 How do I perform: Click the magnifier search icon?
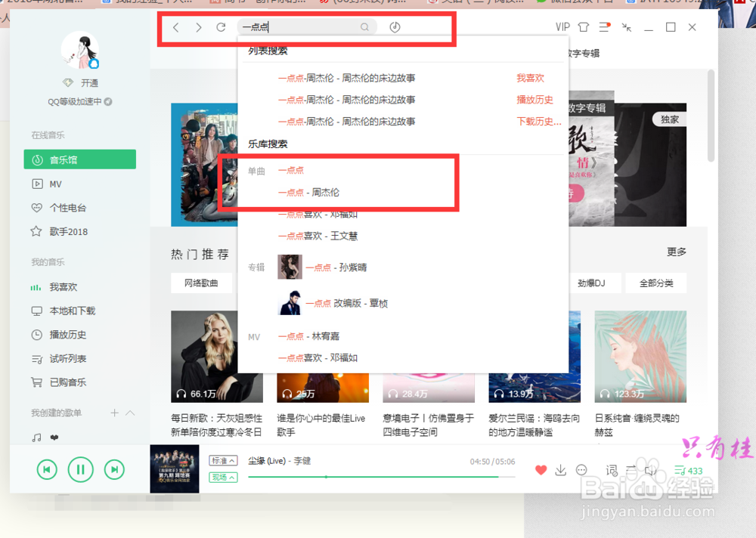pyautogui.click(x=364, y=27)
